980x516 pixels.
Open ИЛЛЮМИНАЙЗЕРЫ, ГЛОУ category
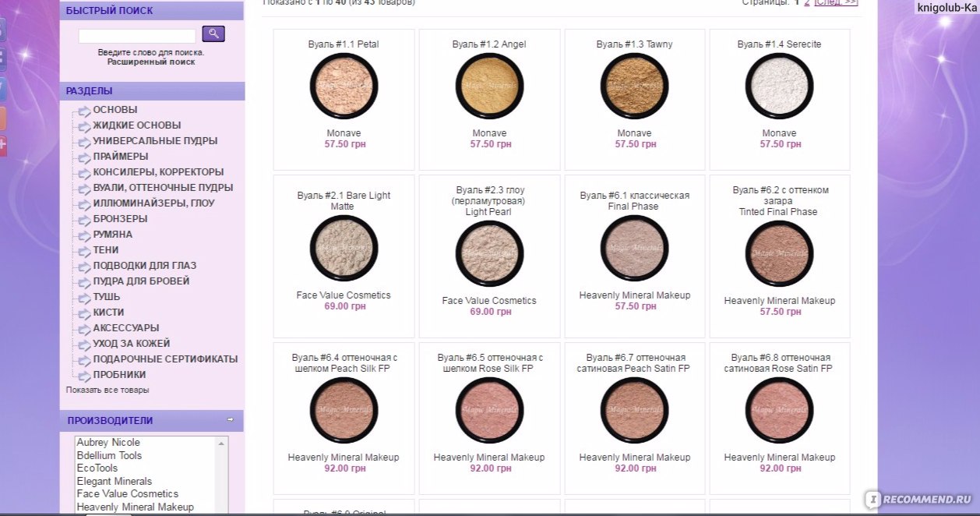[x=153, y=203]
